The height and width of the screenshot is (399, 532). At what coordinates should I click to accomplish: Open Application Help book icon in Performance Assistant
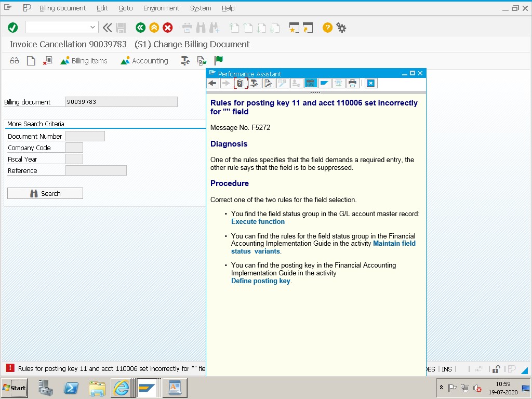pos(240,83)
